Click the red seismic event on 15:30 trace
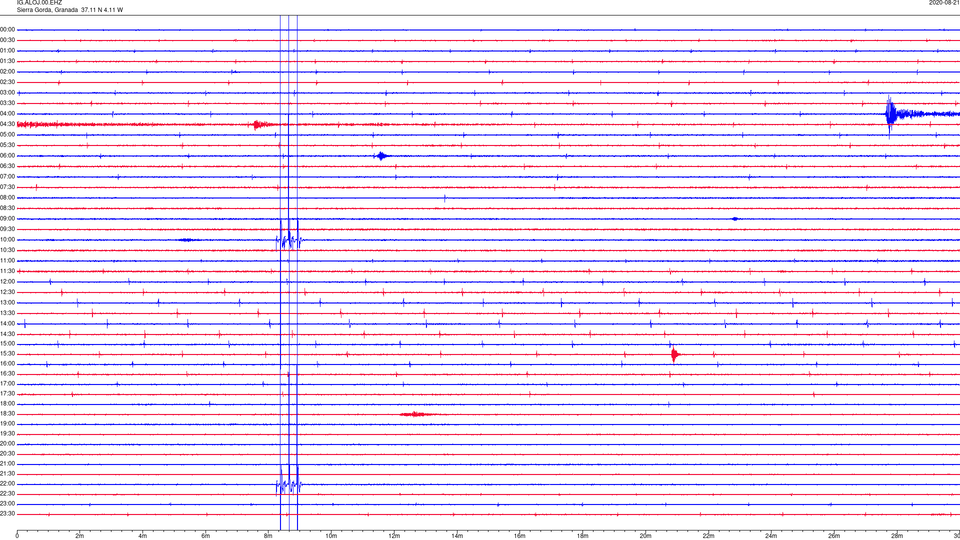 [x=675, y=354]
